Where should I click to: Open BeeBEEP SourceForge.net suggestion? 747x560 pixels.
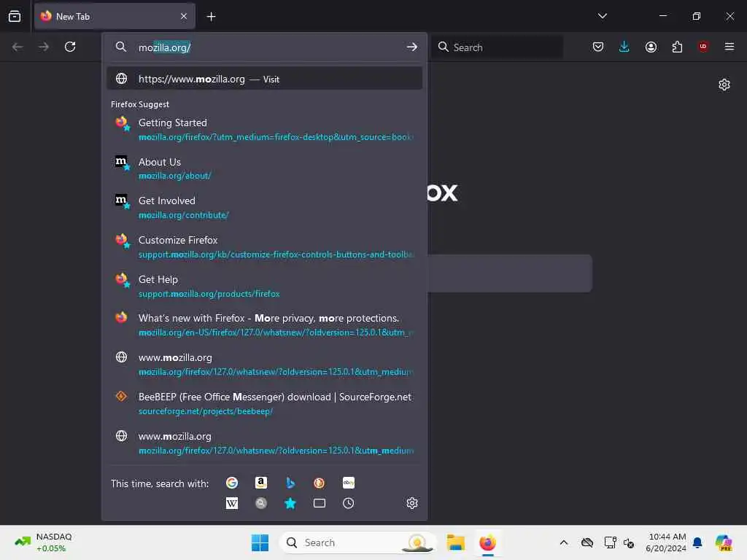coord(264,404)
